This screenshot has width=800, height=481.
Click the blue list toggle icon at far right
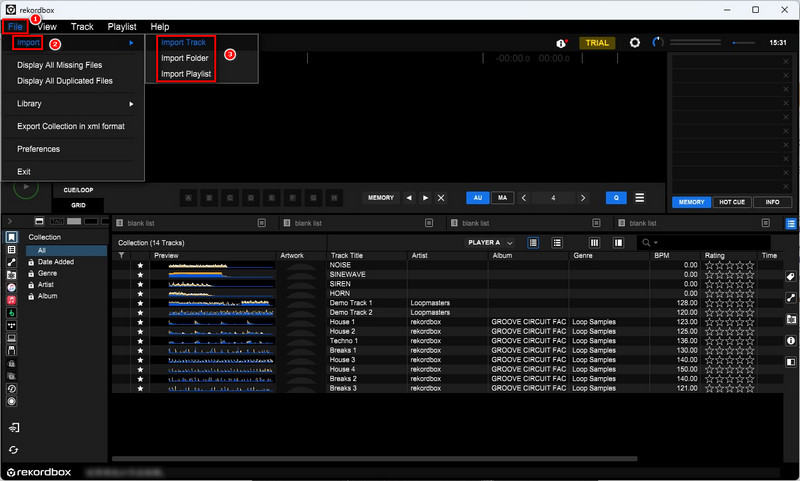click(791, 223)
